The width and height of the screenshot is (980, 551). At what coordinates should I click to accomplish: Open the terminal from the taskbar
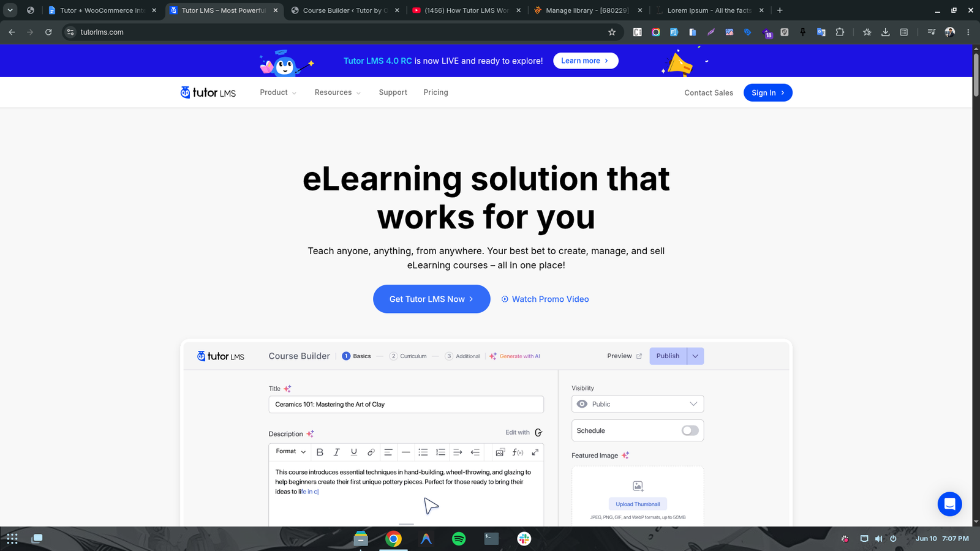(491, 539)
